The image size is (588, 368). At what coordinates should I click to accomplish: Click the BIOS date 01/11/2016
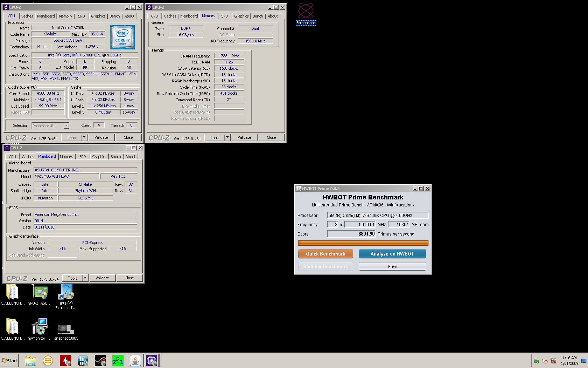[x=85, y=227]
